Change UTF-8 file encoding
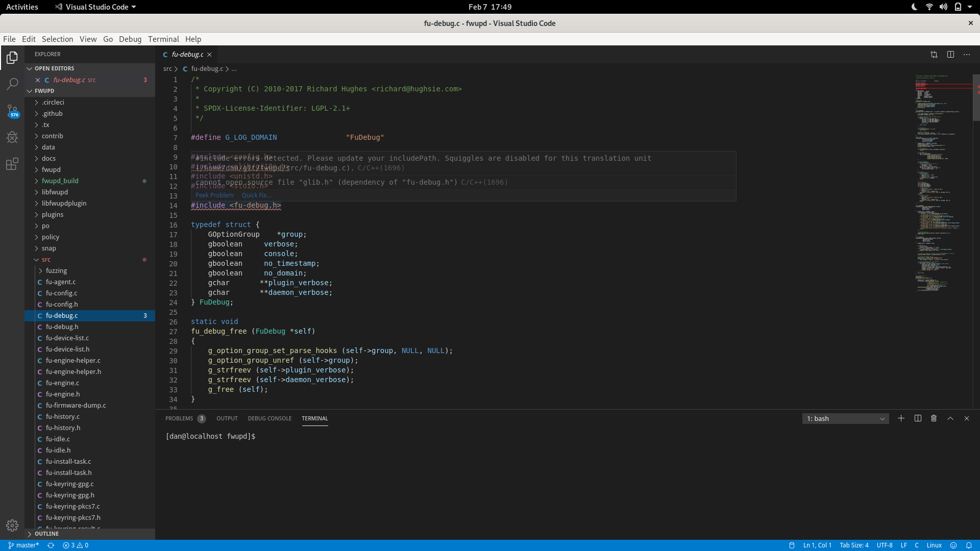Screen dimensions: 980x551 (x=885, y=545)
